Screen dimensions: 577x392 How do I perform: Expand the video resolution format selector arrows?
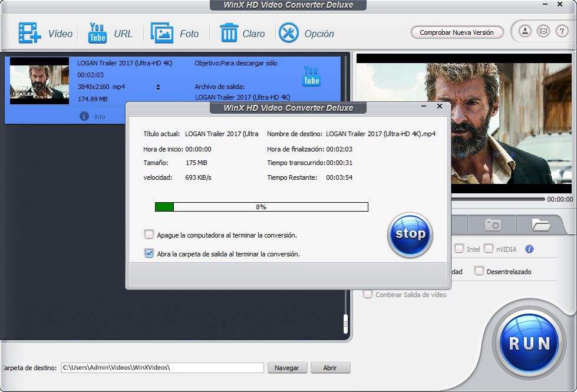(x=158, y=87)
